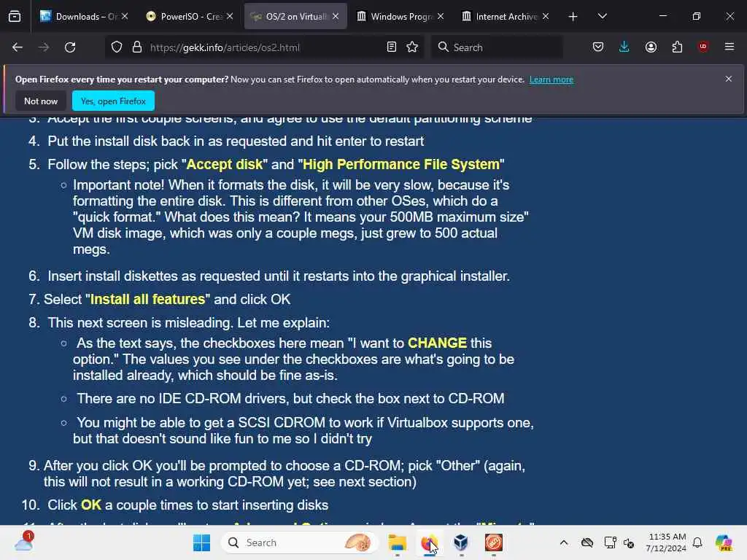
Task: Click the forward navigation arrow
Action: (x=44, y=47)
